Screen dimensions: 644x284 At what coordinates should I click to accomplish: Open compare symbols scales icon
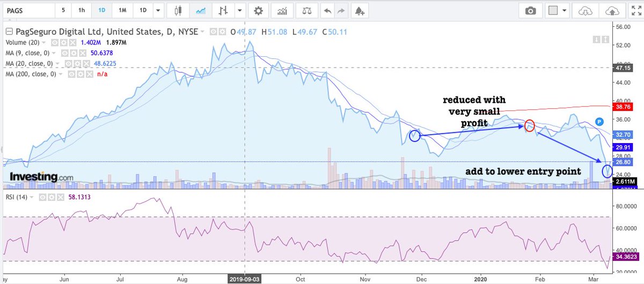tap(306, 10)
